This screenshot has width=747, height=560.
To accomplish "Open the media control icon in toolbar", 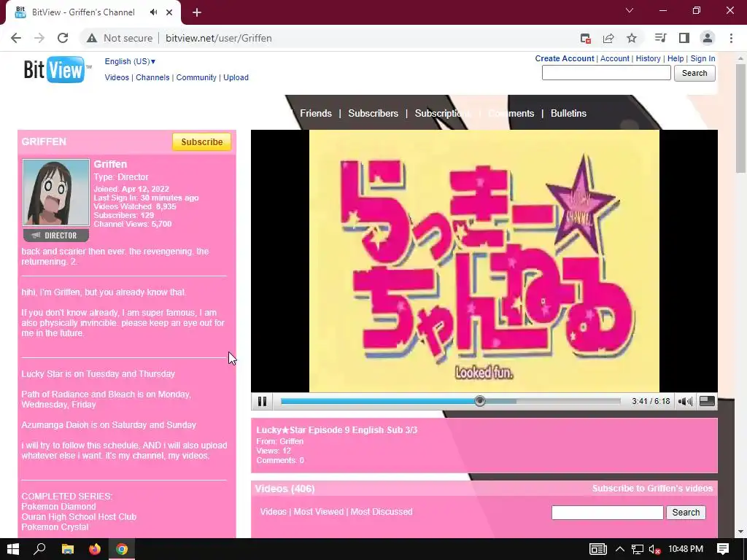I will click(x=660, y=38).
